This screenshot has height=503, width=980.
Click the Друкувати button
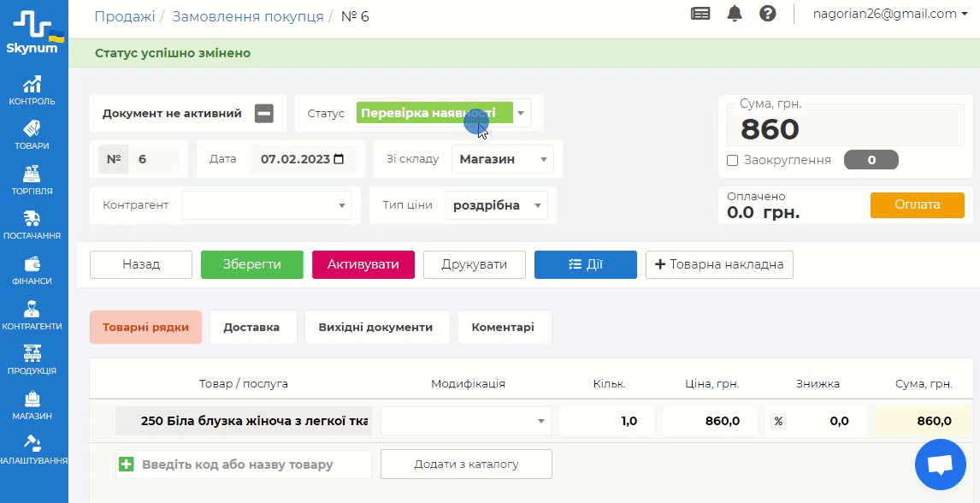pos(475,264)
